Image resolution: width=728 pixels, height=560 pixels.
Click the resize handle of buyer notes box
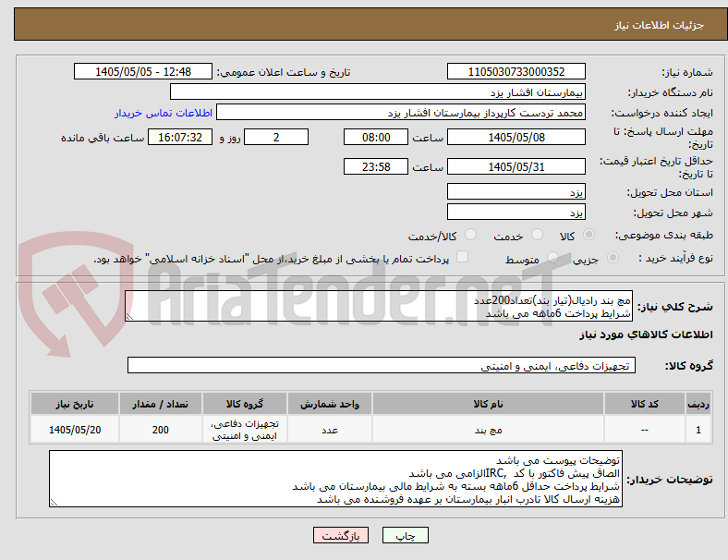coord(54,503)
